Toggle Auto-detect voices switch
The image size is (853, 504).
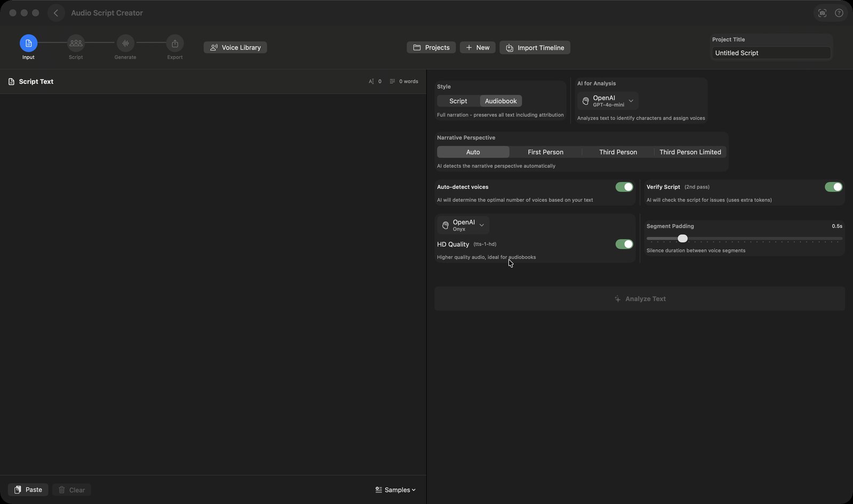624,187
